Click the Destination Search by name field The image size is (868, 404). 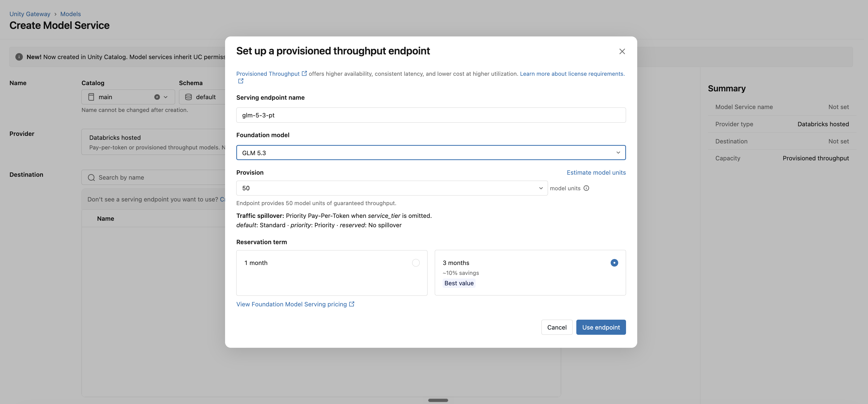coord(153,177)
